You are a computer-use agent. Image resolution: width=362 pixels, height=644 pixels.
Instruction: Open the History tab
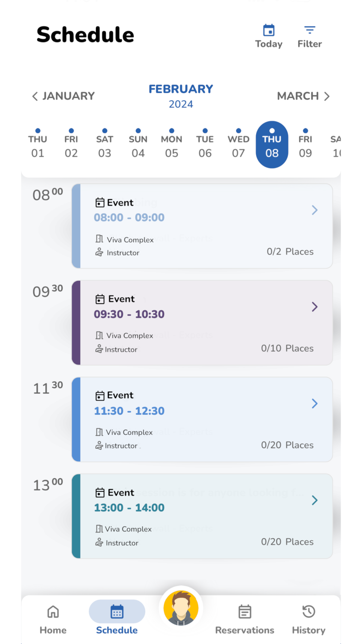tap(308, 619)
